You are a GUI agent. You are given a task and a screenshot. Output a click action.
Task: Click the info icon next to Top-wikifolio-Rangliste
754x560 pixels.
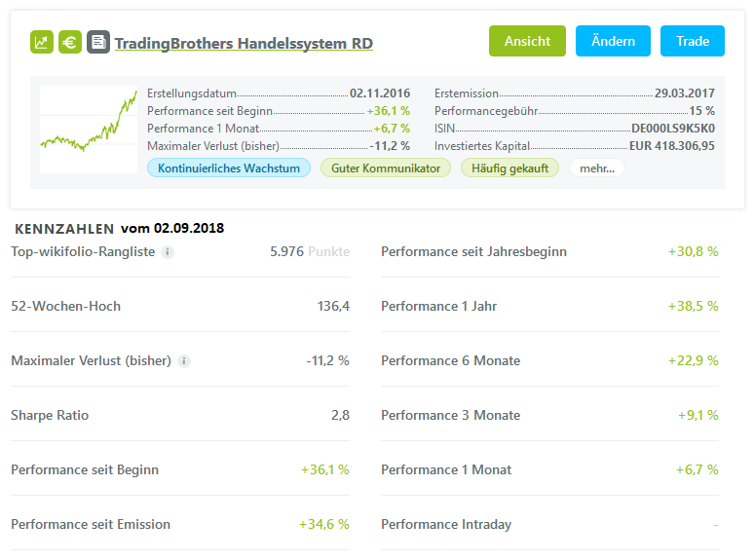point(168,252)
